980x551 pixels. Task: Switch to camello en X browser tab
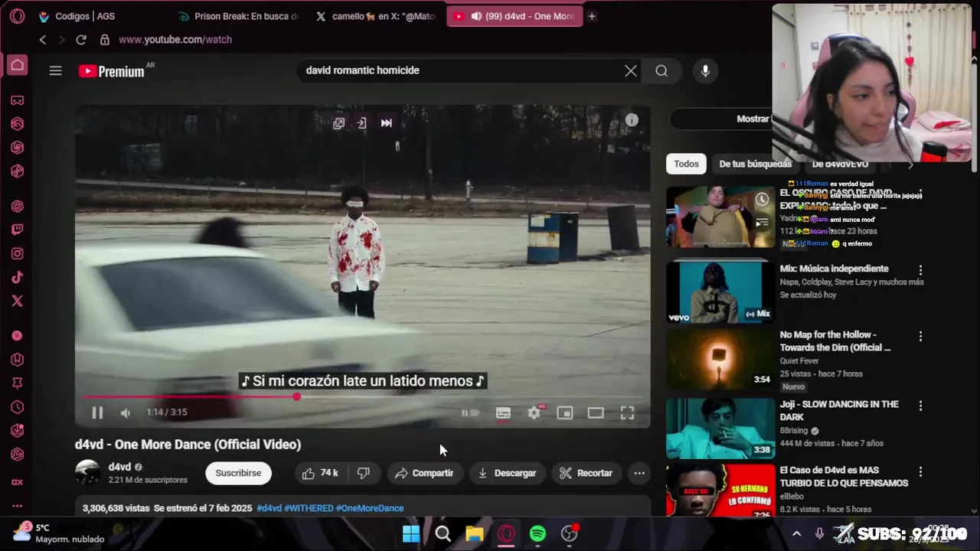[x=377, y=16]
